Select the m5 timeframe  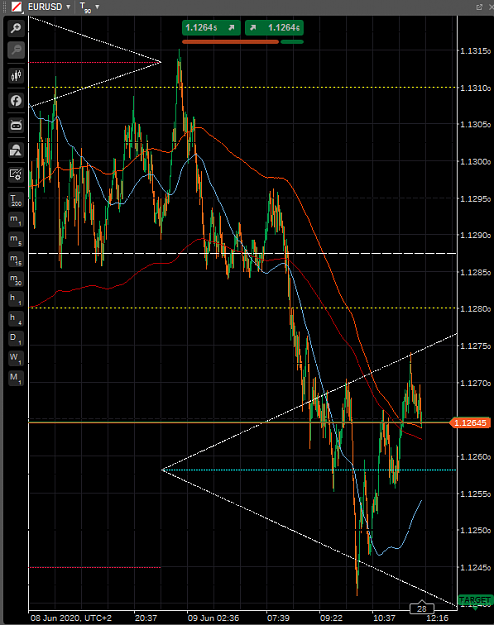(x=16, y=240)
